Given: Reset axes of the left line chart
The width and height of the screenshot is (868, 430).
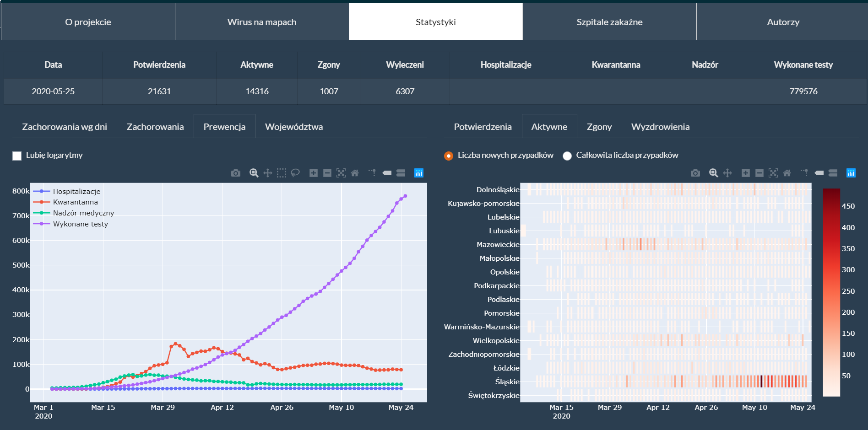Looking at the screenshot, I should pos(355,173).
